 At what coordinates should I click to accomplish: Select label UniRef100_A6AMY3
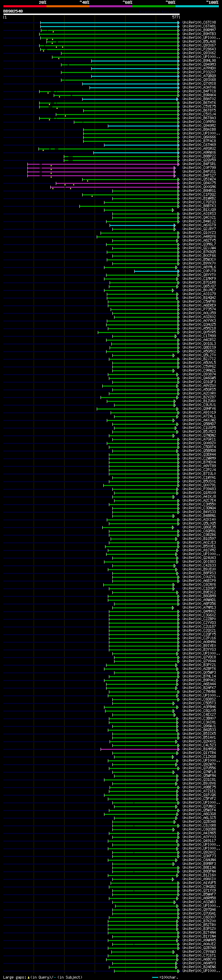tap(199, 963)
